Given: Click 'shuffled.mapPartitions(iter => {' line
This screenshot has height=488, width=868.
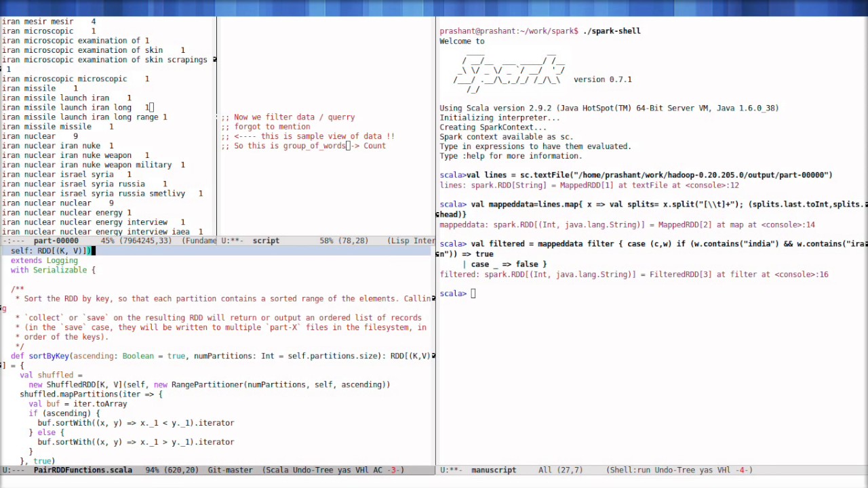Looking at the screenshot, I should point(91,394).
